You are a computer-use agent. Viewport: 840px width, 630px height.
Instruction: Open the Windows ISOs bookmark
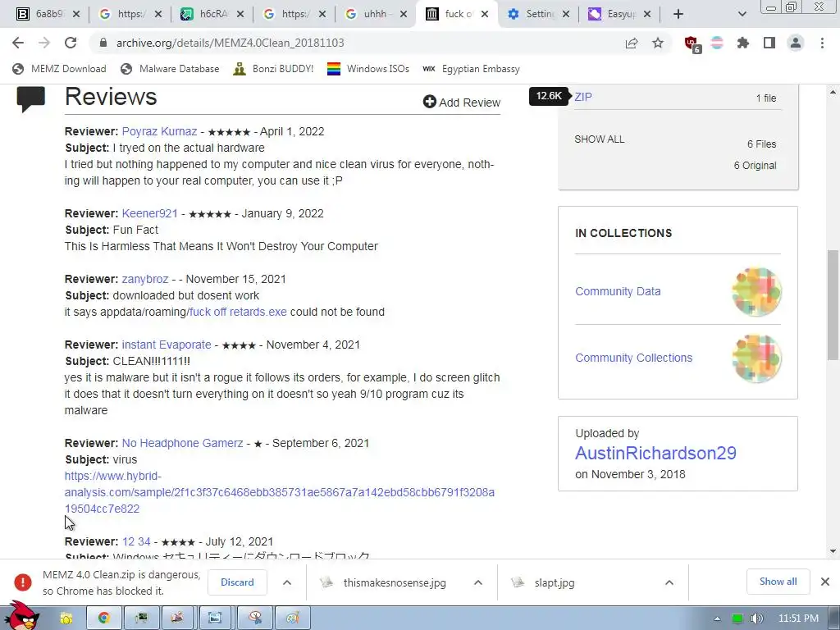coord(368,69)
